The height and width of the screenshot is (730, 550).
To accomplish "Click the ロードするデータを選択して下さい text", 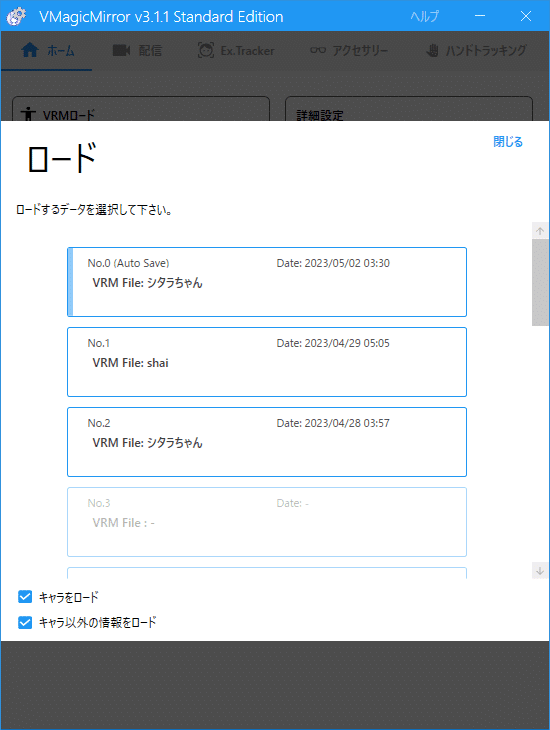I will [x=95, y=210].
